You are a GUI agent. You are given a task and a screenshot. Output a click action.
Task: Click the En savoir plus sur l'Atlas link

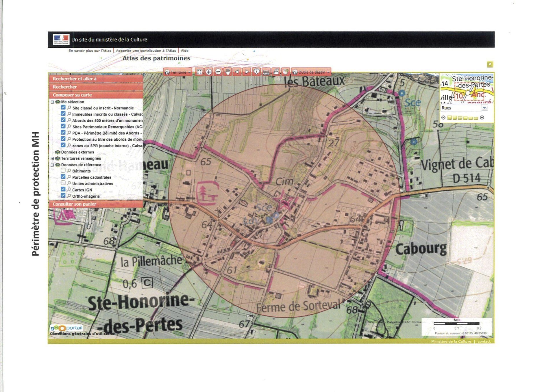90,51
